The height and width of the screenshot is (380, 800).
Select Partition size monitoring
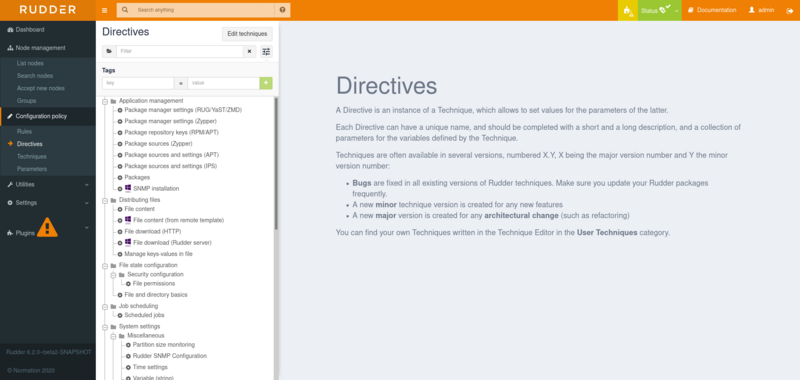point(163,345)
